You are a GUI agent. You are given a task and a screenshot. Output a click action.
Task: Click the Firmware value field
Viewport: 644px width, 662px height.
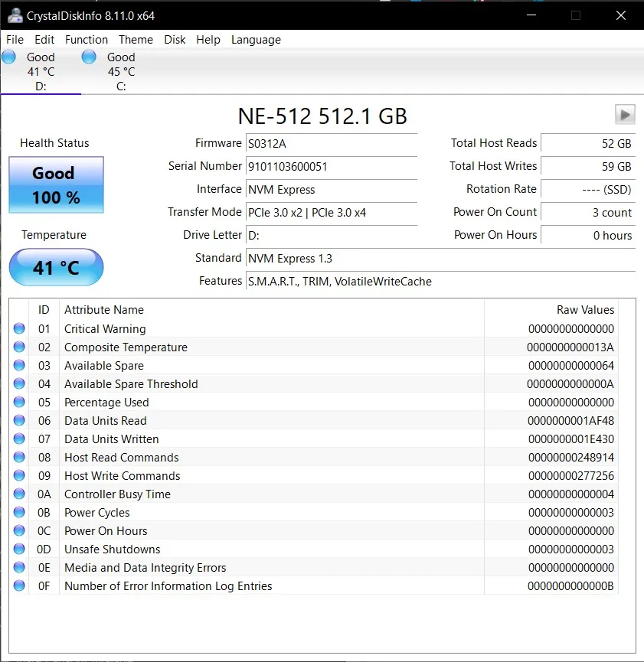click(x=331, y=143)
